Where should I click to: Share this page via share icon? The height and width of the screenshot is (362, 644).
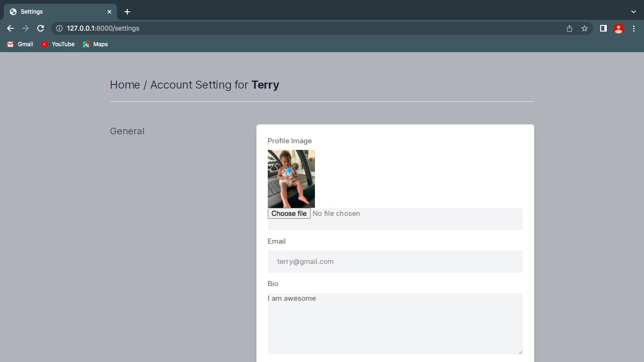pos(570,28)
